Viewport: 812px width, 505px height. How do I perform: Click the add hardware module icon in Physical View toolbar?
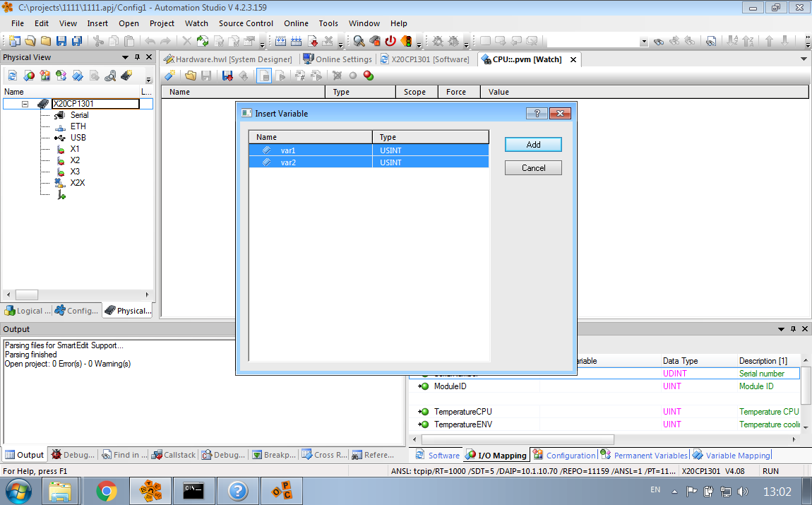[x=126, y=76]
